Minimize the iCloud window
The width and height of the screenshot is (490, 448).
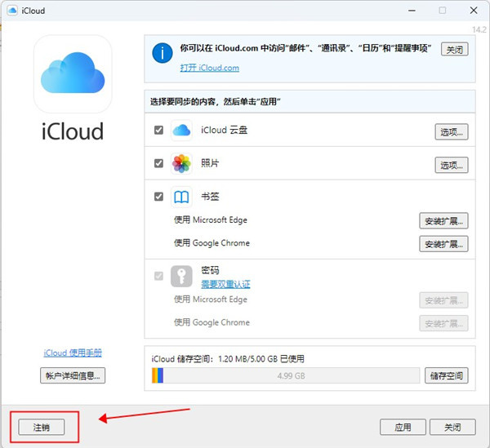click(412, 11)
